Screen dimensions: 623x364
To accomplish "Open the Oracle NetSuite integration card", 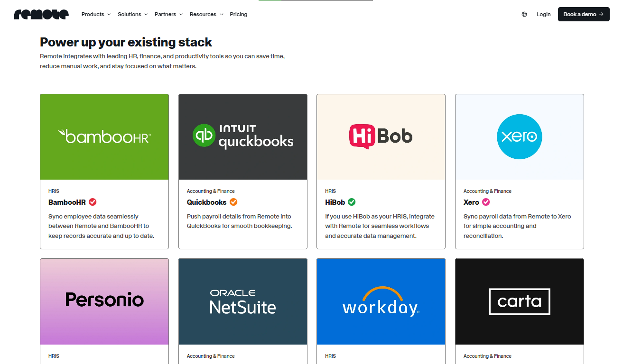I will [x=243, y=311].
